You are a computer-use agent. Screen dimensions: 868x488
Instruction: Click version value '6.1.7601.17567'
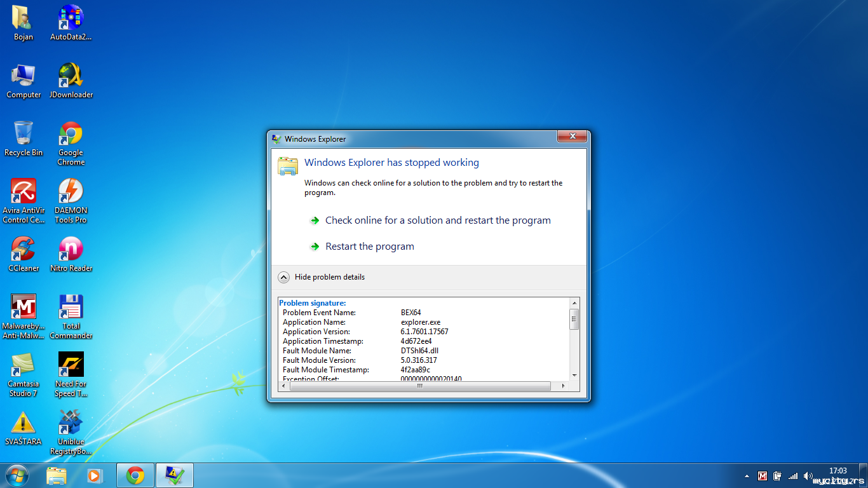pyautogui.click(x=424, y=332)
